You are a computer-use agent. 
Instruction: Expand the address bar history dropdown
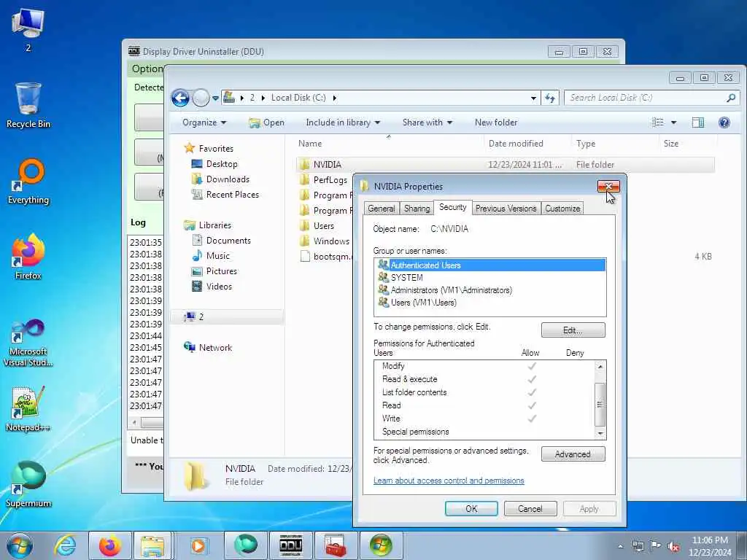coord(533,98)
